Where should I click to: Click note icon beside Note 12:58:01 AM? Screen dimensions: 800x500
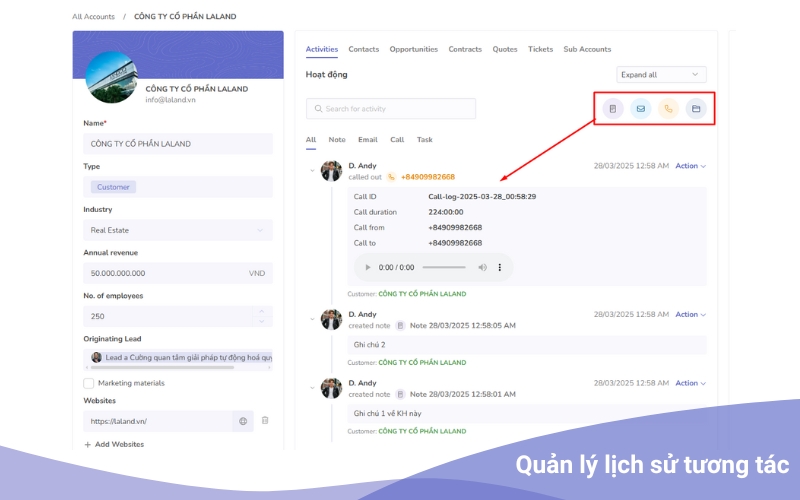tap(401, 394)
